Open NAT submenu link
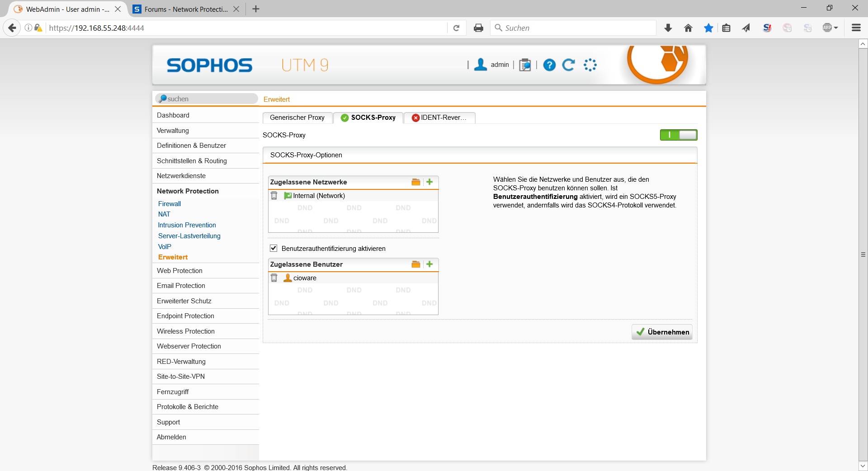Screen dimensions: 868x471 164,214
